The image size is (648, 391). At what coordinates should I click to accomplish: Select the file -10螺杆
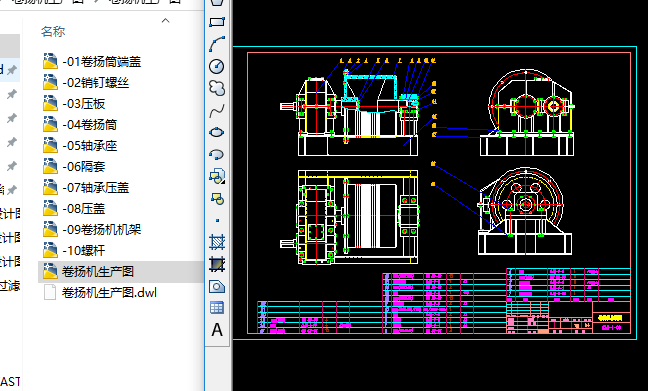[74, 250]
